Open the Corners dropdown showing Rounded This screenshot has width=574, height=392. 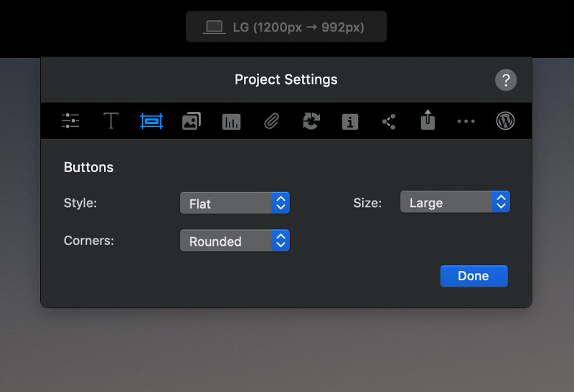235,241
